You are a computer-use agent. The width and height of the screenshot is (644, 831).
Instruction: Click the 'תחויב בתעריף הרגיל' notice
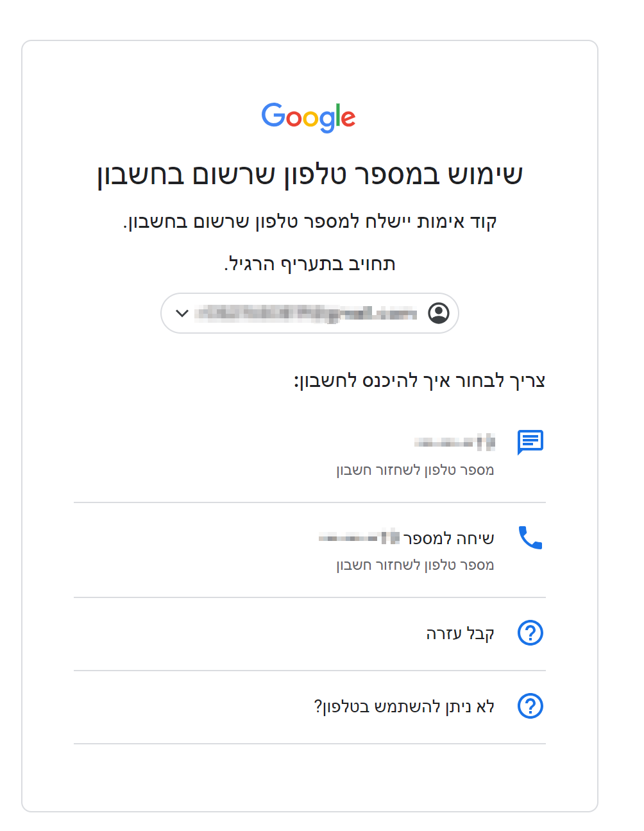(x=310, y=264)
